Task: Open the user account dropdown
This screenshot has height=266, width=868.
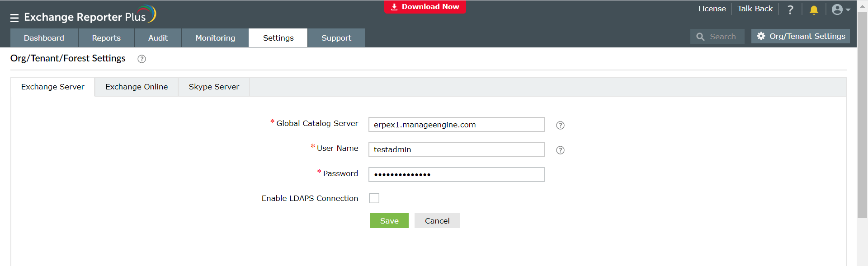Action: point(841,9)
